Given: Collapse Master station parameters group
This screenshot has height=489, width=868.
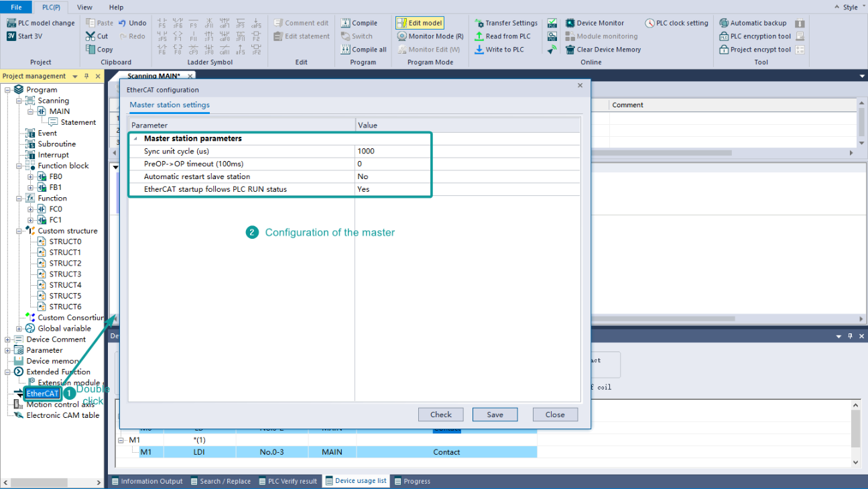Looking at the screenshot, I should (135, 139).
